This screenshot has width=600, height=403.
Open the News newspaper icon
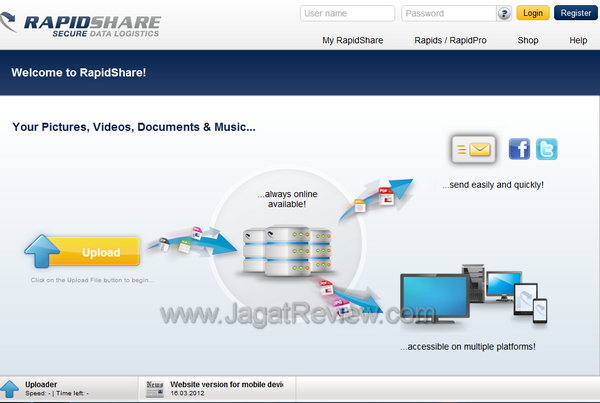(x=155, y=389)
